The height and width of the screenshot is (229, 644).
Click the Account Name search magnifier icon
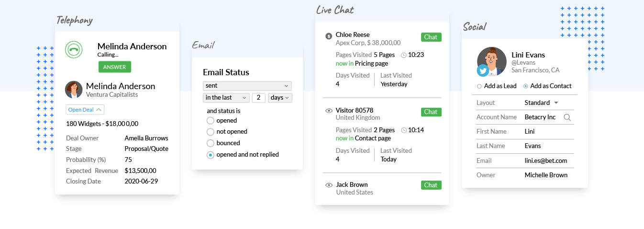point(567,117)
